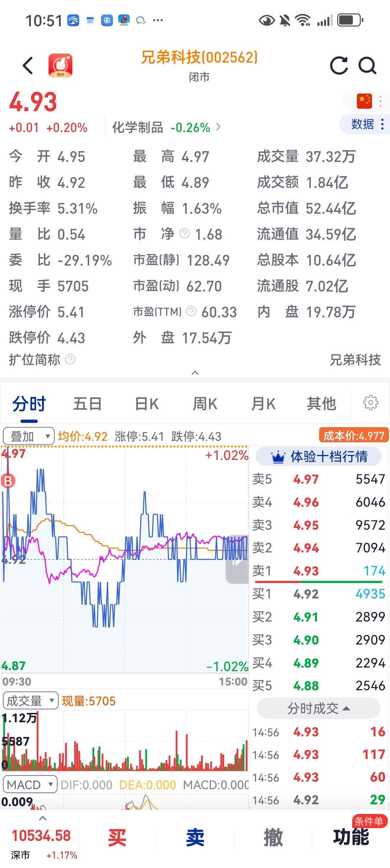The height and width of the screenshot is (868, 390).
Task: Collapse the 分时成交 list
Action: click(x=318, y=708)
